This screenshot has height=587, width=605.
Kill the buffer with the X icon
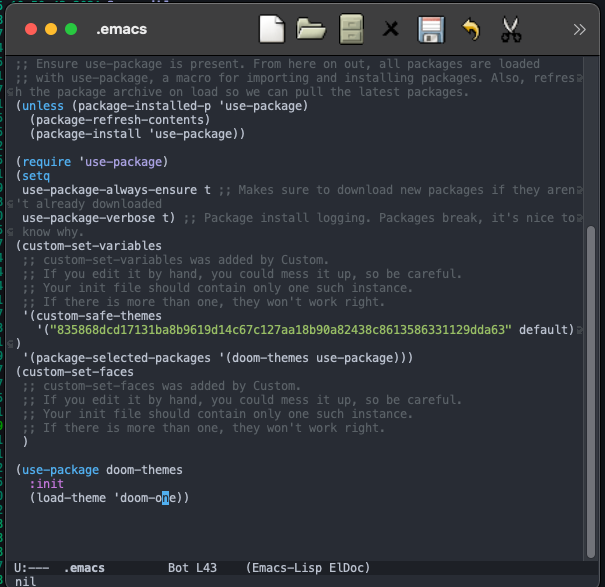[391, 29]
